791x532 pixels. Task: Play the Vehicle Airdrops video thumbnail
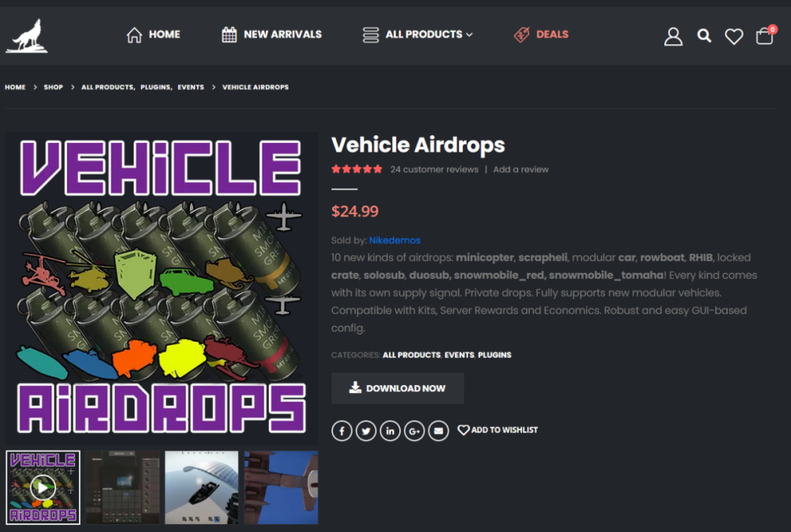[x=43, y=487]
